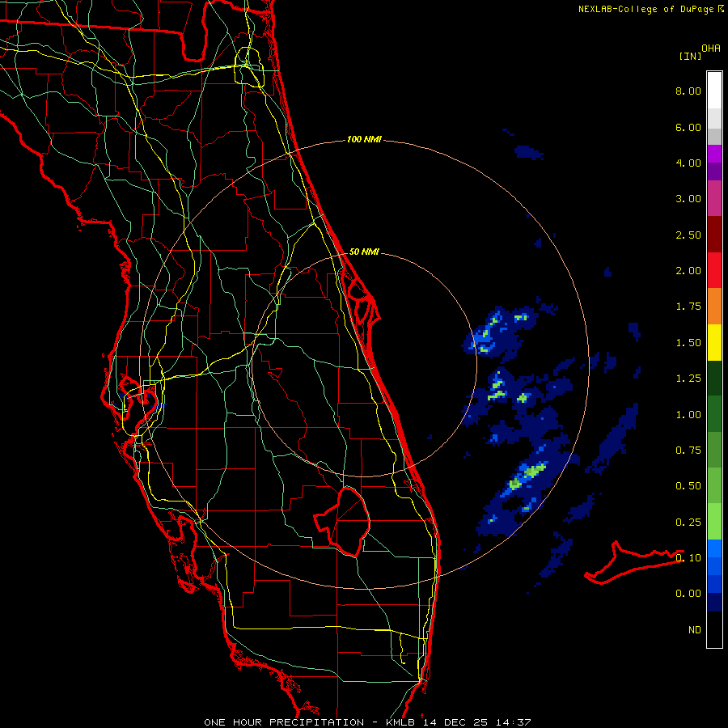Click the Grand Bahama island outline
This screenshot has height=728, width=728.
coord(633,563)
